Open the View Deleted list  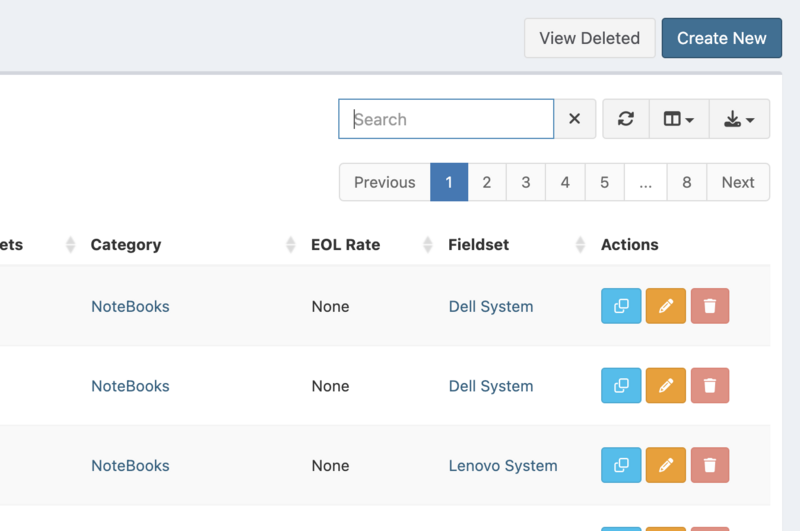point(589,38)
